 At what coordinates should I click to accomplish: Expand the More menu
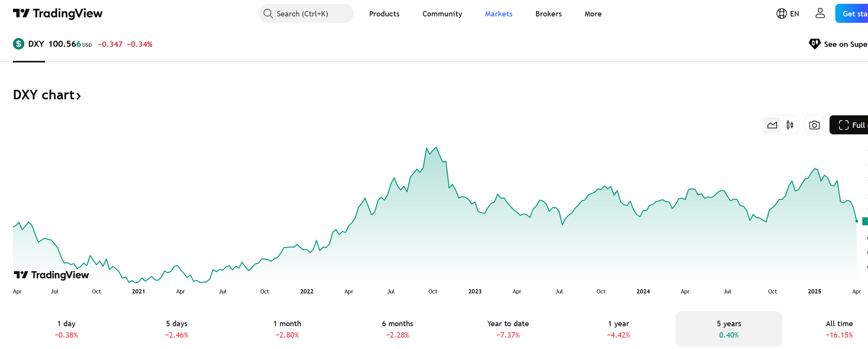pos(593,14)
